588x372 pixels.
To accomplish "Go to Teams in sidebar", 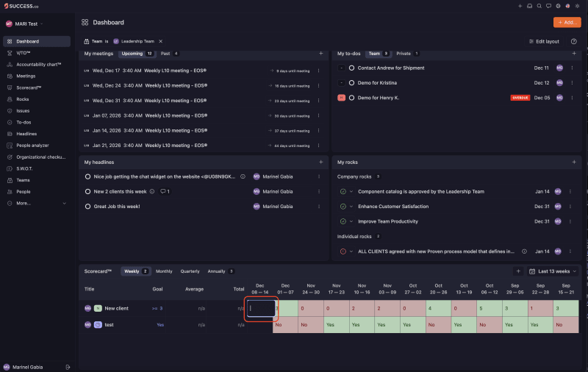I will point(37,180).
